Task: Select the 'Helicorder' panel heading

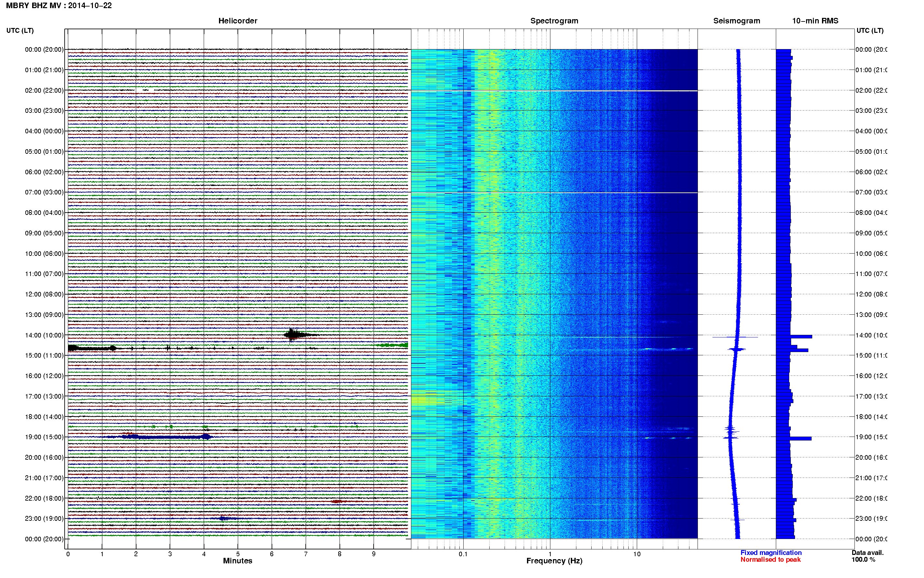Action: 237,21
